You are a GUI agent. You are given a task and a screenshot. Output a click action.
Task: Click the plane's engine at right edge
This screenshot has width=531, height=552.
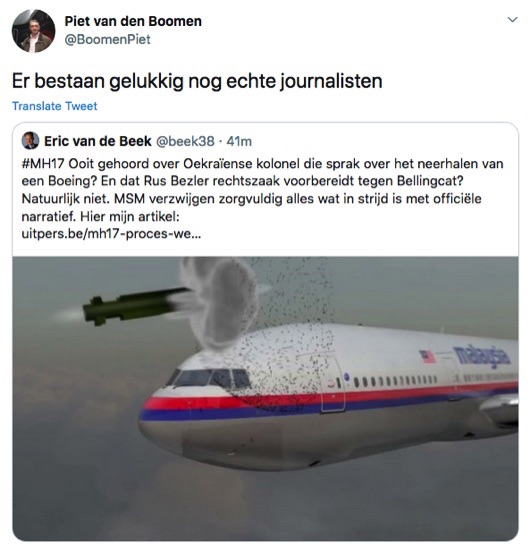tap(499, 410)
